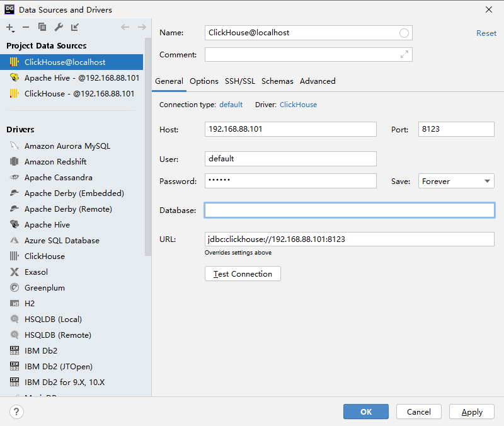
Task: Open the Save password dropdown
Action: pyautogui.click(x=456, y=181)
